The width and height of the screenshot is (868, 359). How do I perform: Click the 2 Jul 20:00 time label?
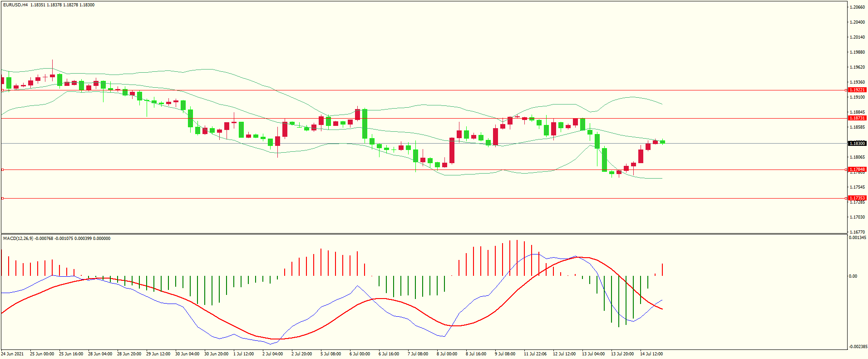(x=301, y=354)
